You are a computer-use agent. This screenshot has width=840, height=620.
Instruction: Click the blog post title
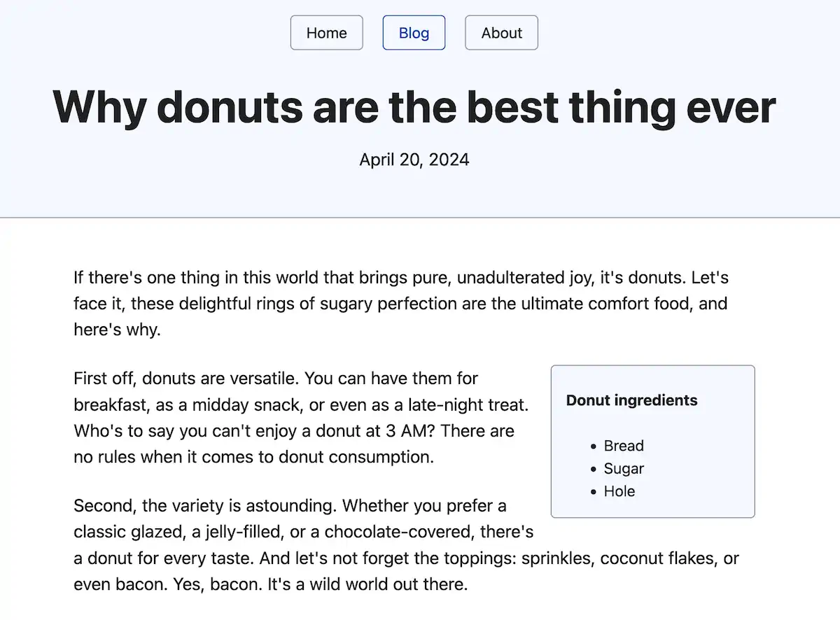pyautogui.click(x=414, y=107)
